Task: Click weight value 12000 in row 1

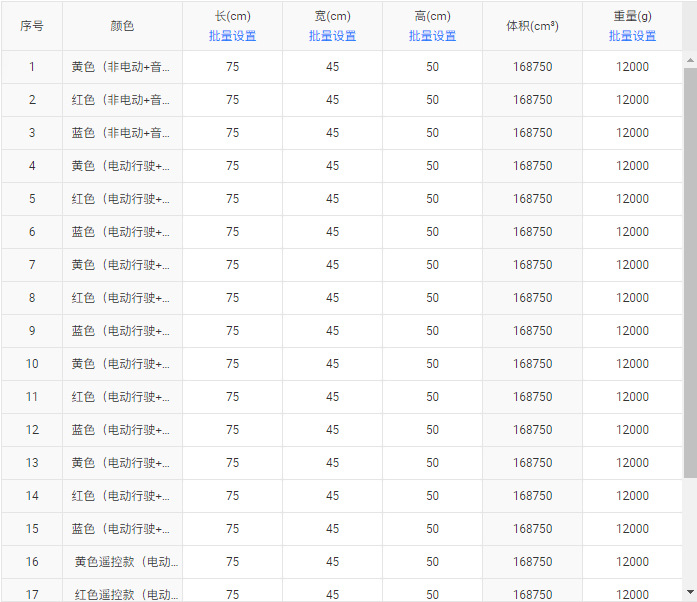Action: point(632,67)
